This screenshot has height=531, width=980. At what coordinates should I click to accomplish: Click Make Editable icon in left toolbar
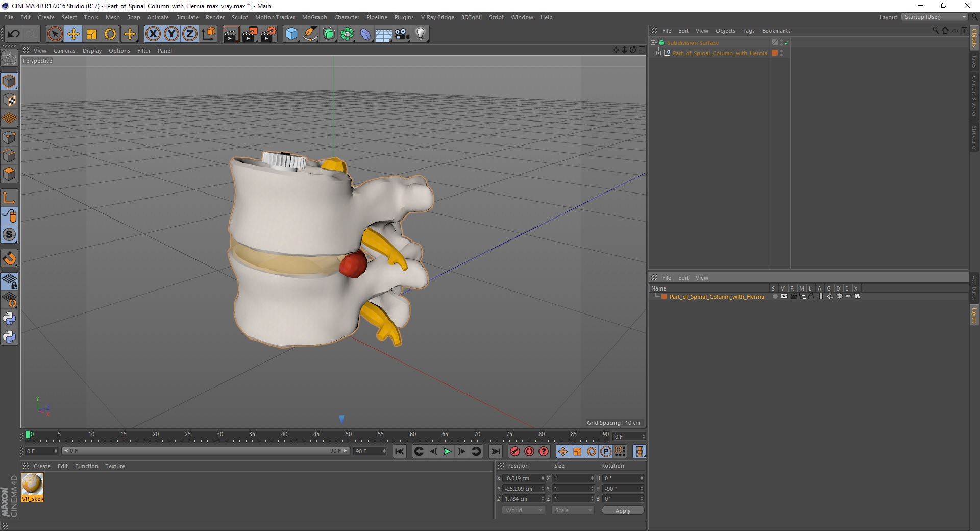(9, 58)
